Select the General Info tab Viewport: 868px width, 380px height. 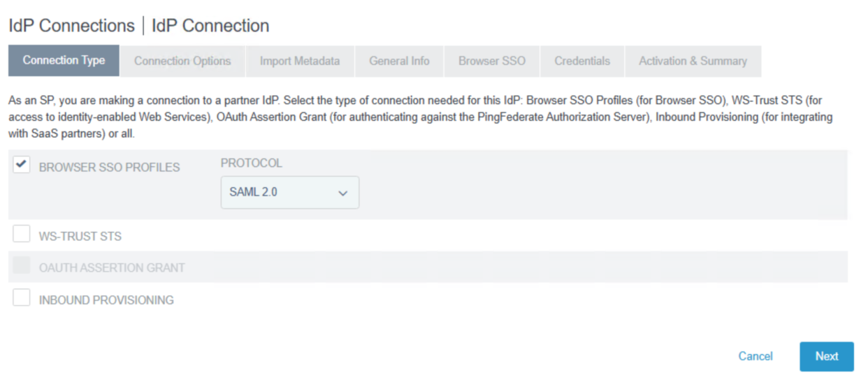[399, 61]
